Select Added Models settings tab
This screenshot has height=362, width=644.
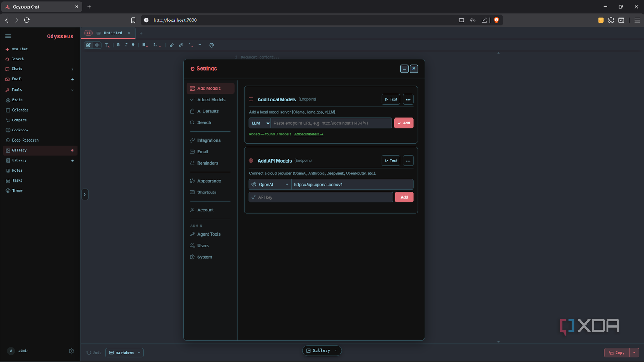point(210,100)
